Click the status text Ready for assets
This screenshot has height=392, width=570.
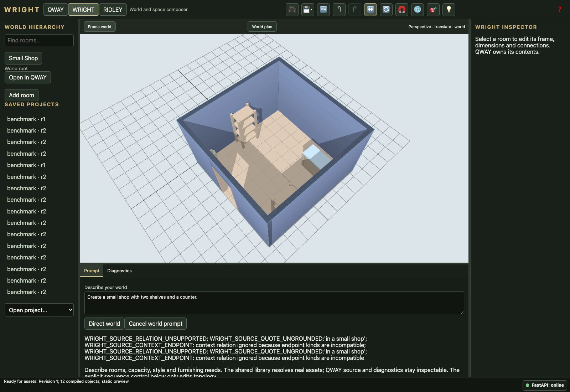[66, 381]
